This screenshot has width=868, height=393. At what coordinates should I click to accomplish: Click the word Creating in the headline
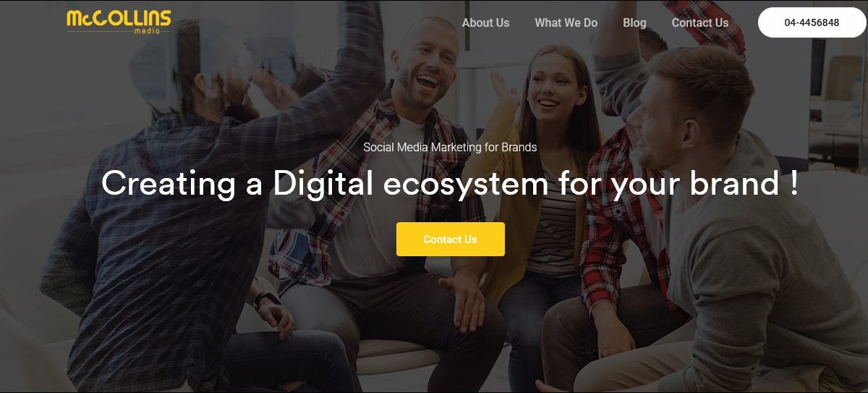coord(169,183)
